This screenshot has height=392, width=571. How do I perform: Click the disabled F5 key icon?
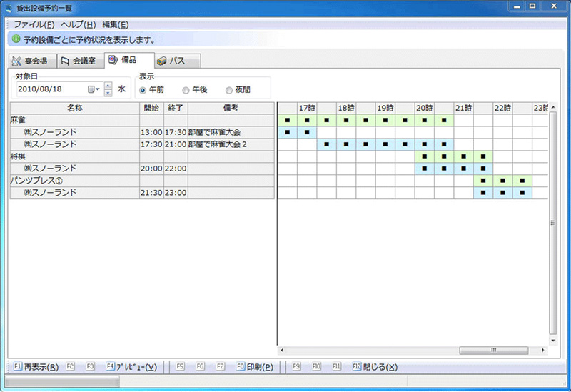pos(180,366)
